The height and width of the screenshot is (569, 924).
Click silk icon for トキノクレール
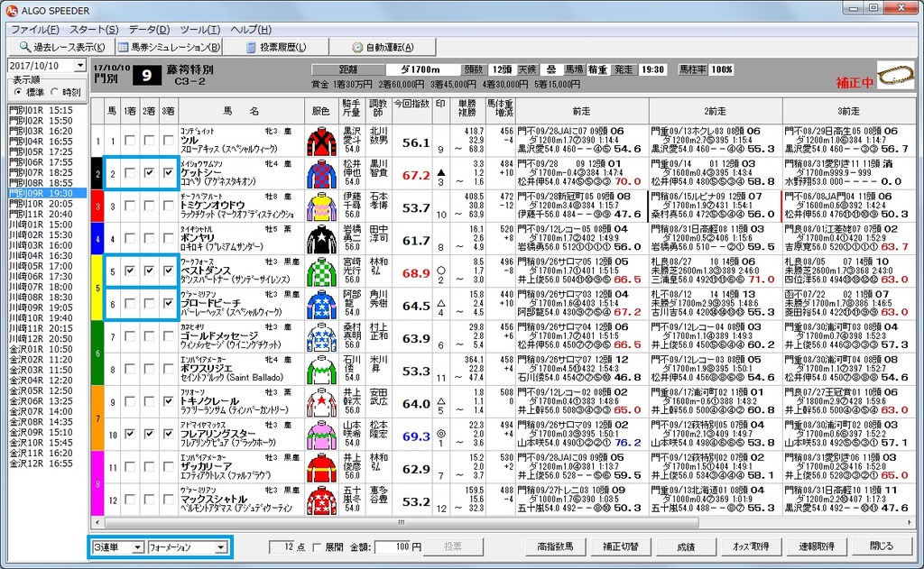tap(321, 402)
